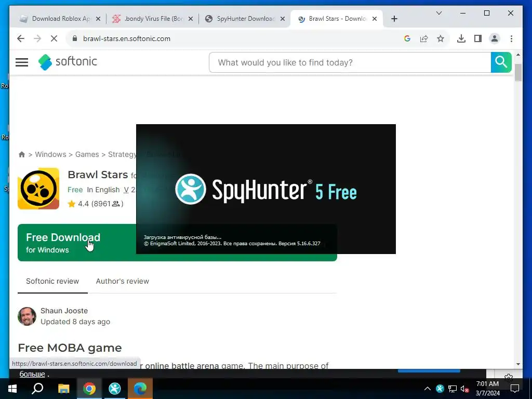Open Microsoft Edge from taskbar

[x=140, y=389]
